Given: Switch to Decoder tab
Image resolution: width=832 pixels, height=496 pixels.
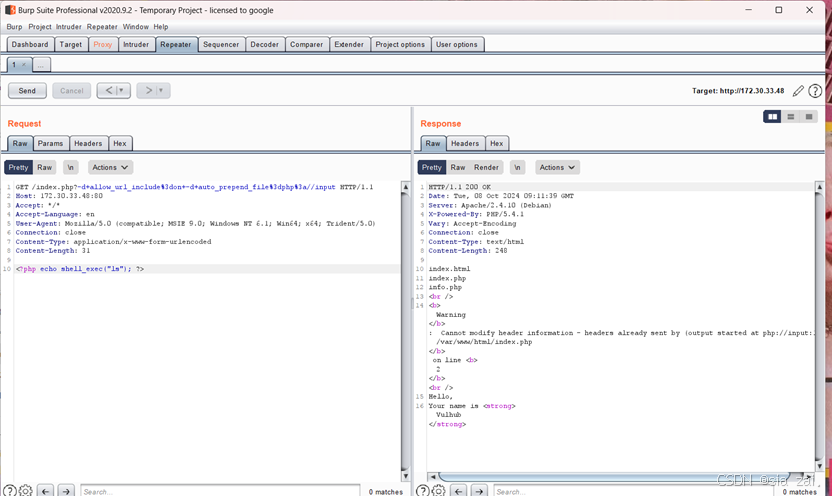Looking at the screenshot, I should [264, 45].
